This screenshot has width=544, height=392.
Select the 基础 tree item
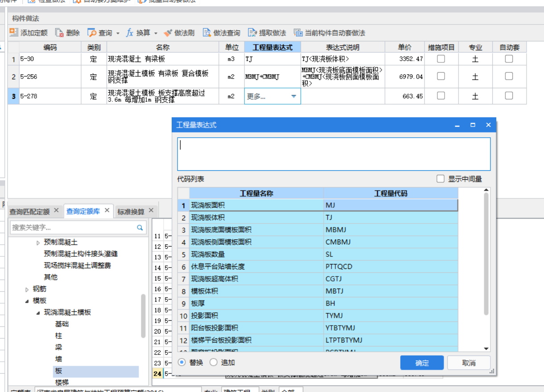pos(62,324)
